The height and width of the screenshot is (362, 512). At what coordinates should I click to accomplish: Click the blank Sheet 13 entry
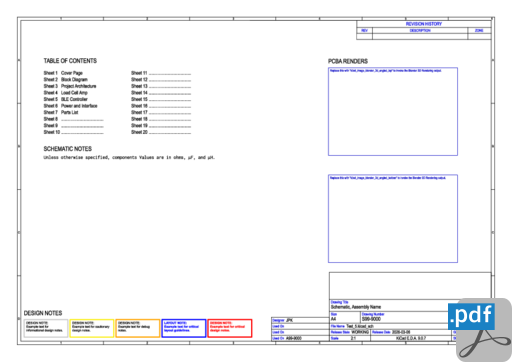[161, 86]
